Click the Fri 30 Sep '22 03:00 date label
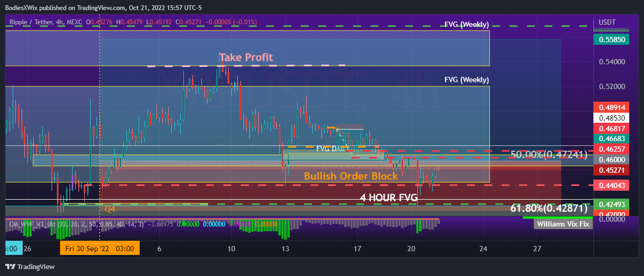Image resolution: width=644 pixels, height=276 pixels. pyautogui.click(x=100, y=248)
